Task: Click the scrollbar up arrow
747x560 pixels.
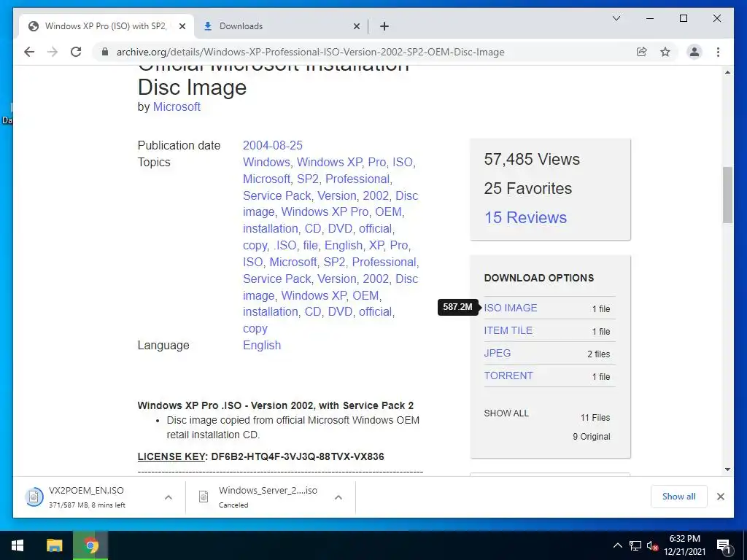Action: [x=727, y=72]
